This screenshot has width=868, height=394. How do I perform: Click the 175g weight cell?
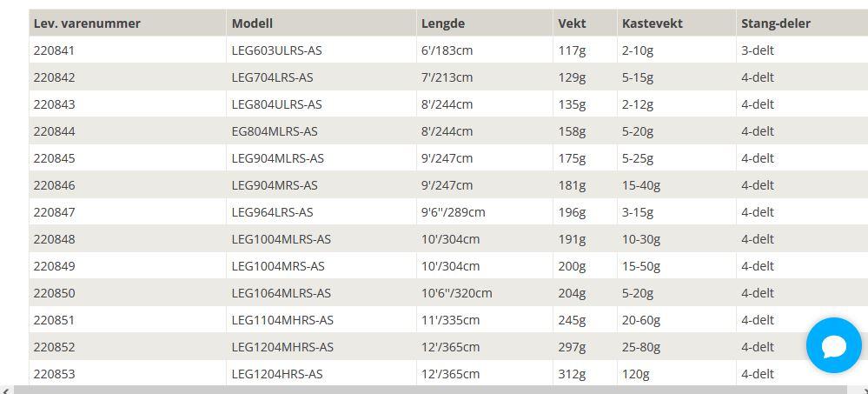pos(585,158)
